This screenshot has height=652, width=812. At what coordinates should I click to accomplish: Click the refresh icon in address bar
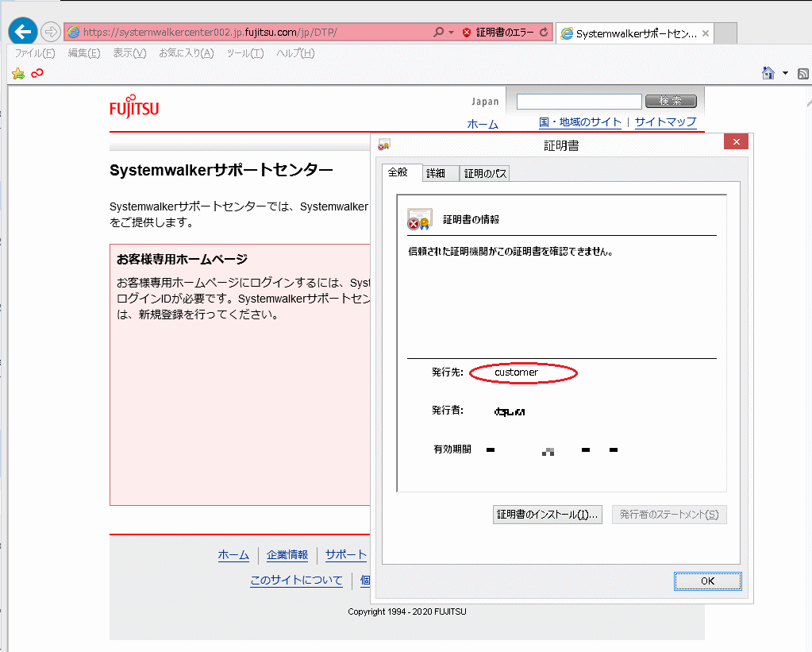point(544,33)
